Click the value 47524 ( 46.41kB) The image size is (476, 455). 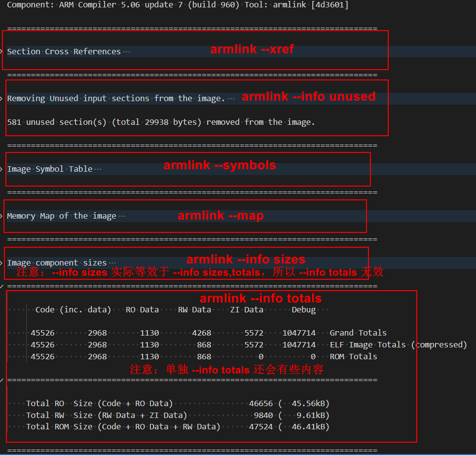[289, 427]
